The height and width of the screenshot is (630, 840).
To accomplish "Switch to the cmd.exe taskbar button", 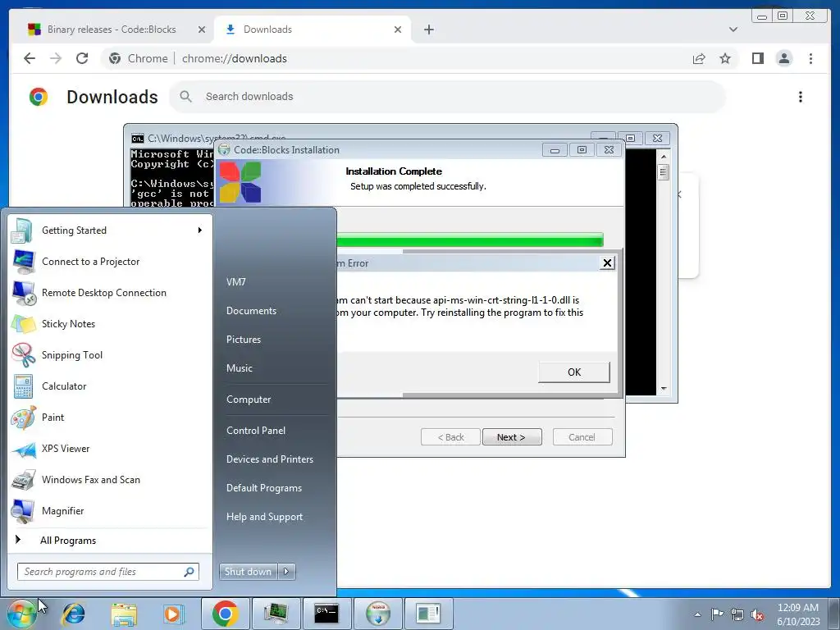I will point(326,614).
